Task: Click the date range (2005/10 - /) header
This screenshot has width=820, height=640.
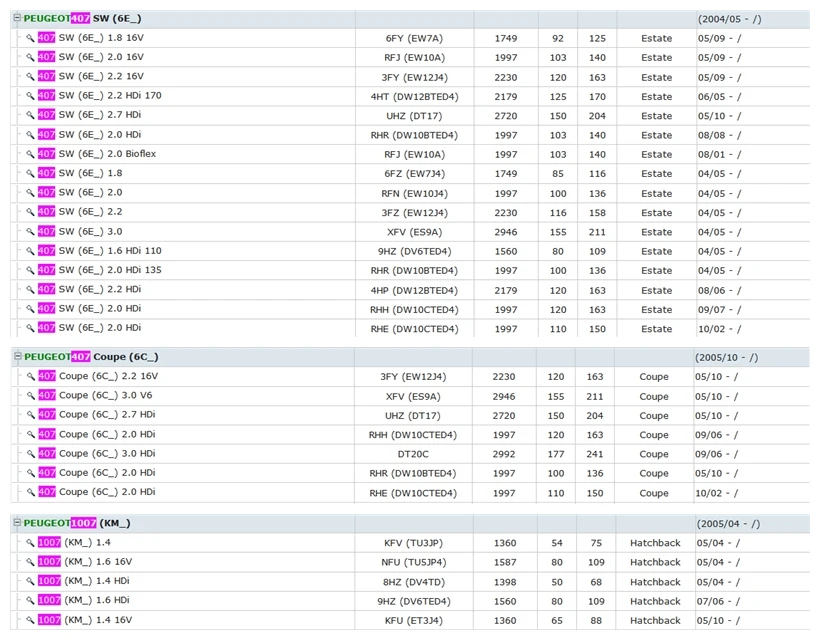Action: point(727,358)
